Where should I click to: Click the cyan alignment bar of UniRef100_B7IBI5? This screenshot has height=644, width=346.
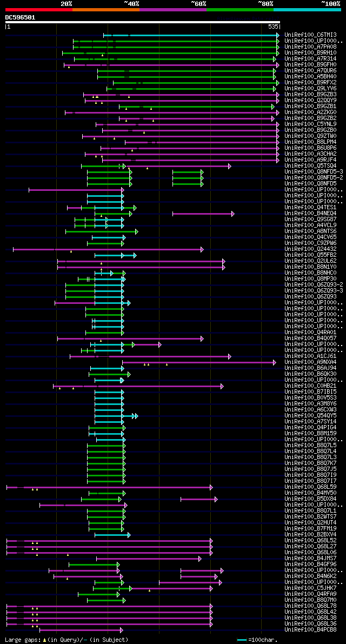pos(109,392)
